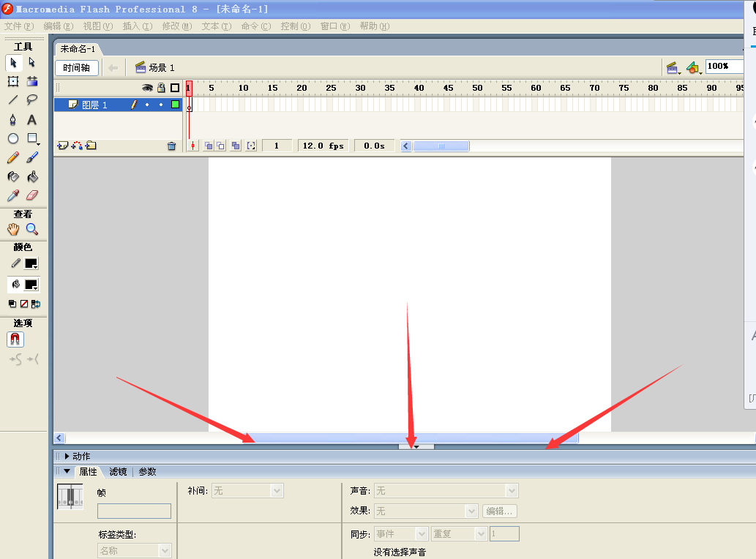756x559 pixels.
Task: Toggle Snap to Objects magnet option
Action: click(x=15, y=339)
